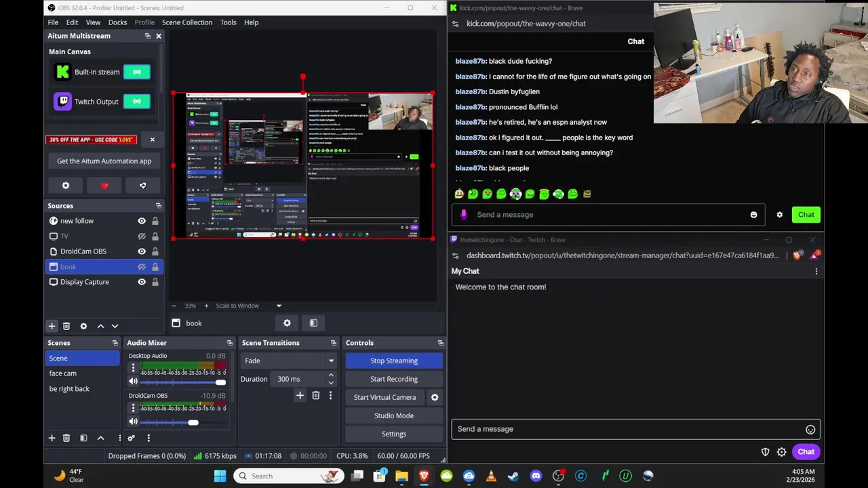Click the Start Recording button
This screenshot has height=488, width=868.
394,379
